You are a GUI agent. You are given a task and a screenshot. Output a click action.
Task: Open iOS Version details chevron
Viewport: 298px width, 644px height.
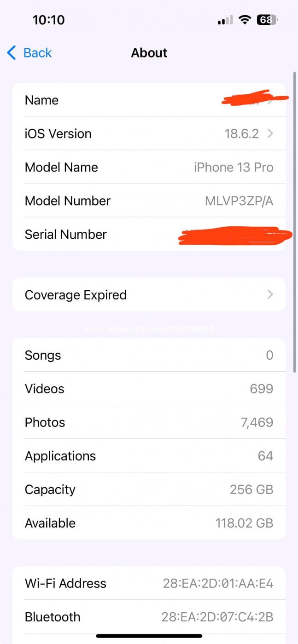click(270, 134)
